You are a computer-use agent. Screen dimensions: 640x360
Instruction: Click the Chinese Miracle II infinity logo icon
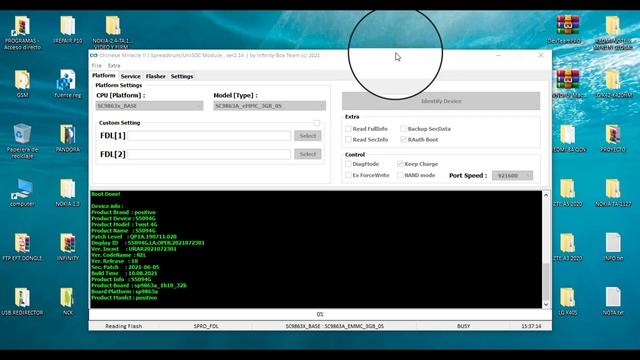[94, 55]
